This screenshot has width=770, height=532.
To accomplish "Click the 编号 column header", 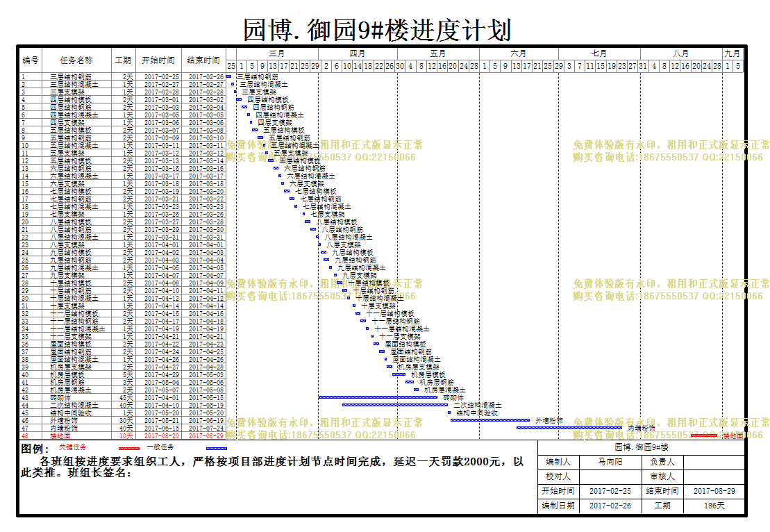I will click(x=31, y=60).
